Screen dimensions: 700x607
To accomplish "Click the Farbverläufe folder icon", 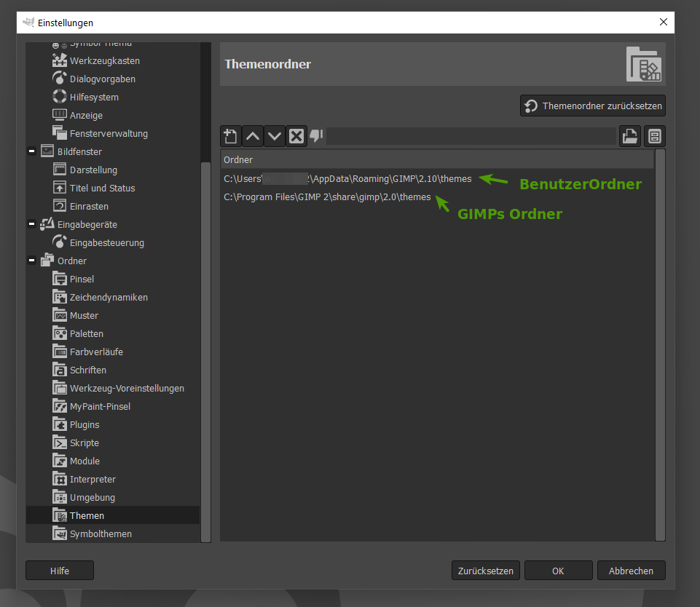I will [60, 352].
